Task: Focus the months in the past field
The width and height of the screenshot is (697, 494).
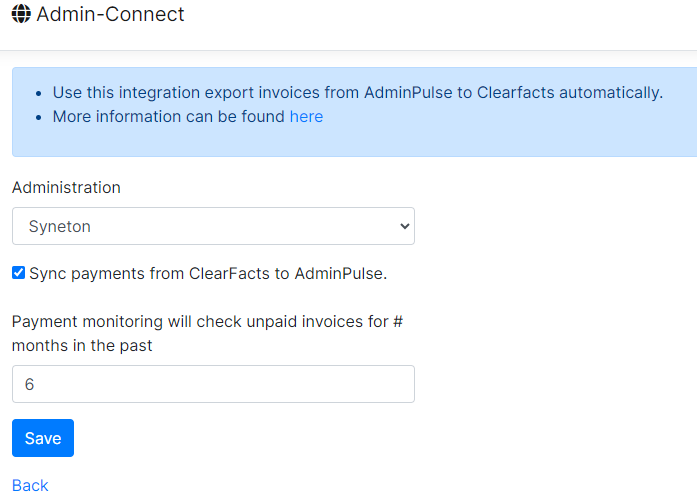Action: tap(213, 384)
